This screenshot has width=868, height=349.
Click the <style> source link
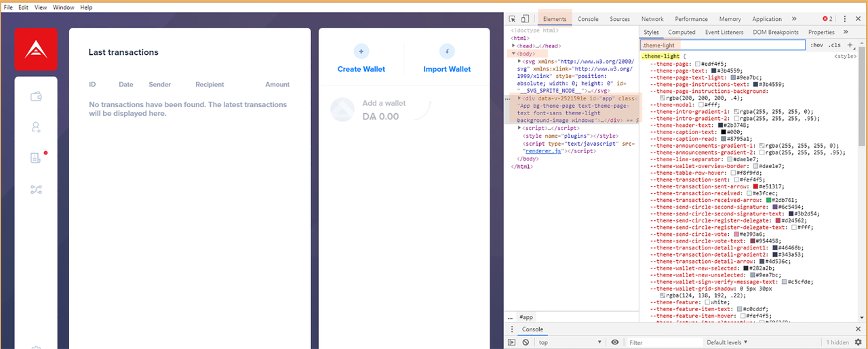[x=845, y=56]
